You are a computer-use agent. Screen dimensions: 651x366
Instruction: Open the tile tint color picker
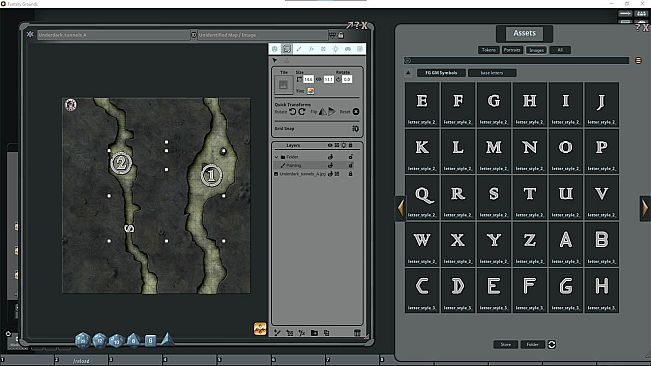[311, 90]
